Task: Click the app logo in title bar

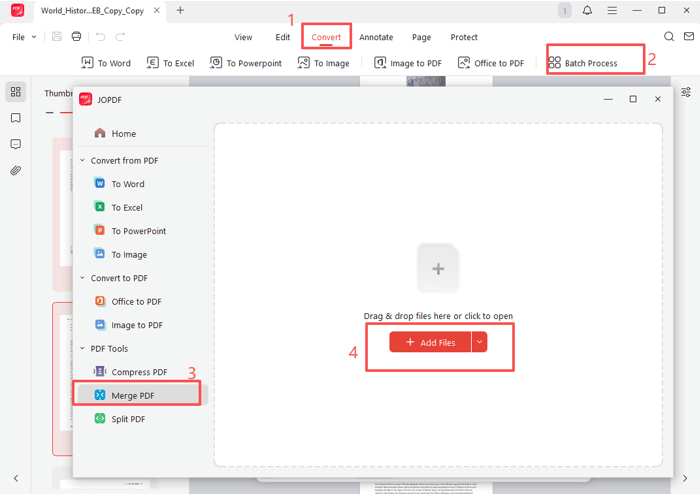Action: [x=18, y=10]
